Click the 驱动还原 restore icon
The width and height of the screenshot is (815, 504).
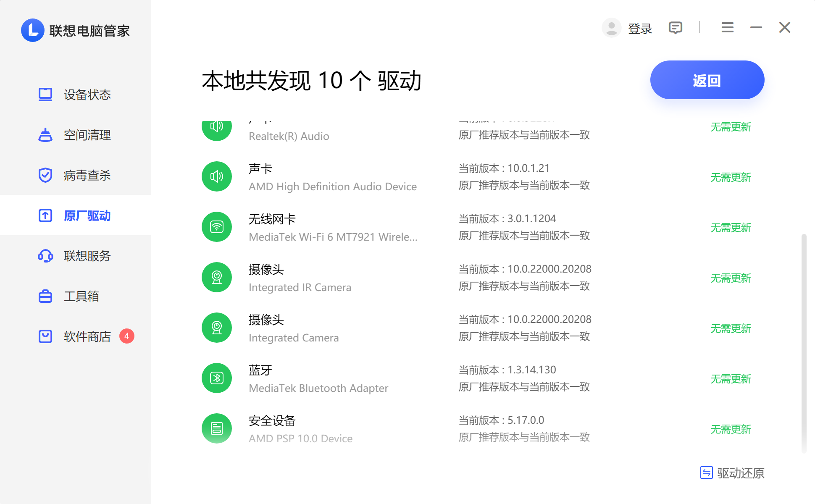tap(707, 473)
